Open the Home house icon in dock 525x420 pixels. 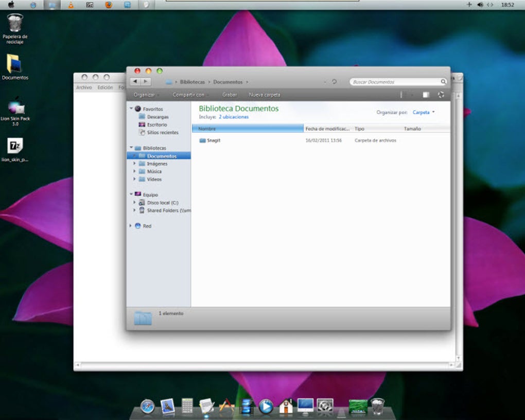tap(286, 406)
